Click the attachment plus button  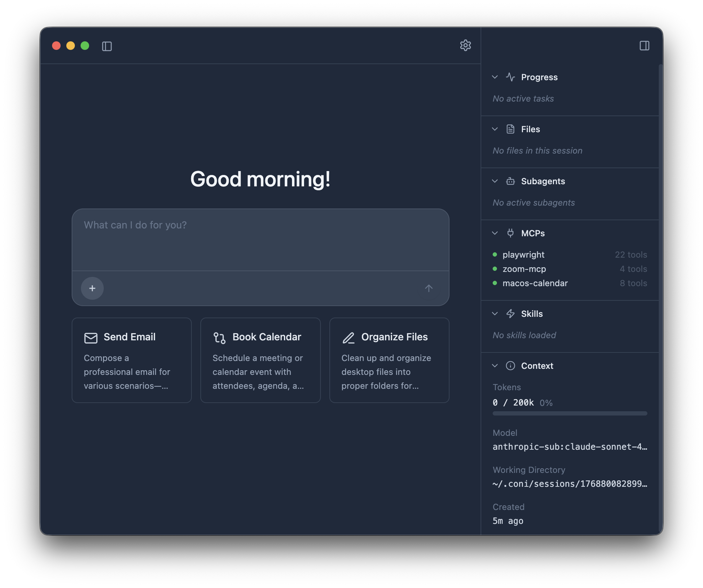pos(92,288)
